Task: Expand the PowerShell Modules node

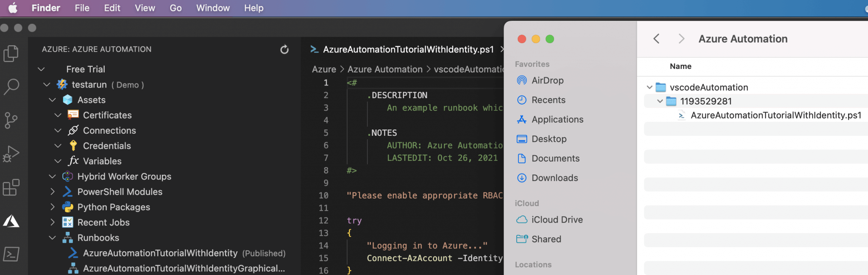Action: pyautogui.click(x=52, y=192)
